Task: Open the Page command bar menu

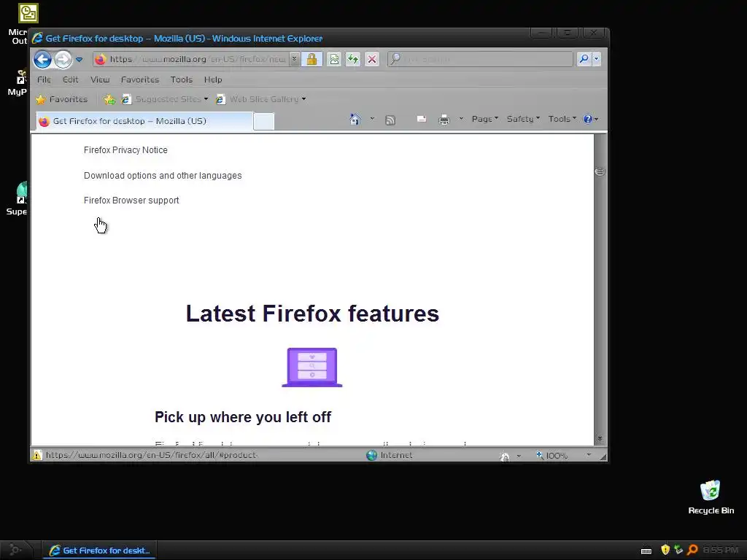Action: tap(484, 119)
